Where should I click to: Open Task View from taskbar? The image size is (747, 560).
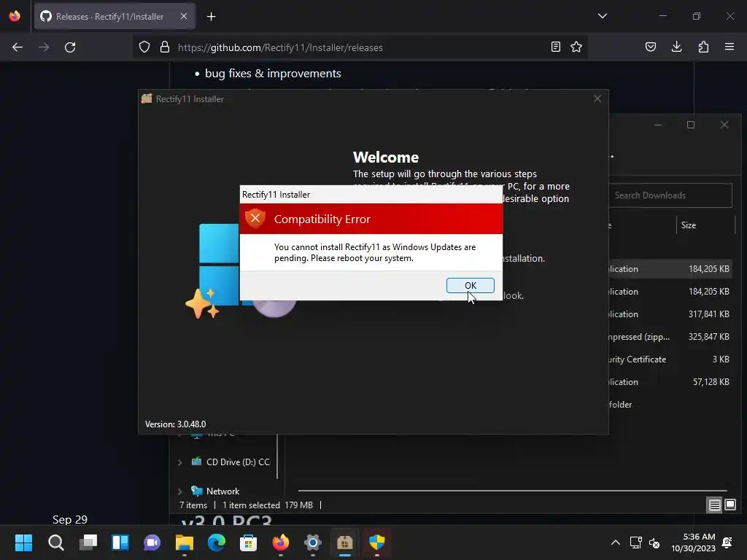pyautogui.click(x=88, y=542)
